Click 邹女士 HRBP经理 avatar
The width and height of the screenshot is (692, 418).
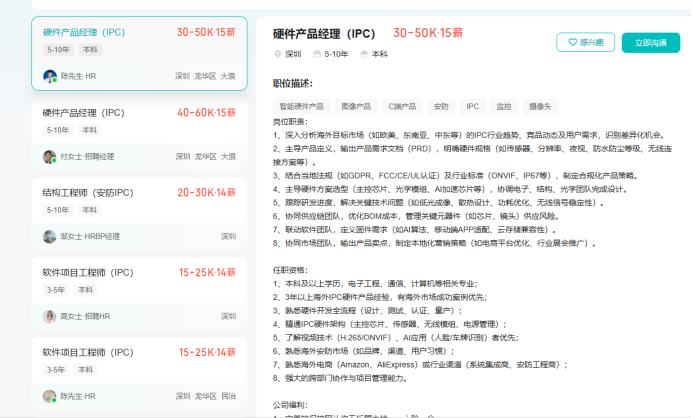tap(50, 237)
